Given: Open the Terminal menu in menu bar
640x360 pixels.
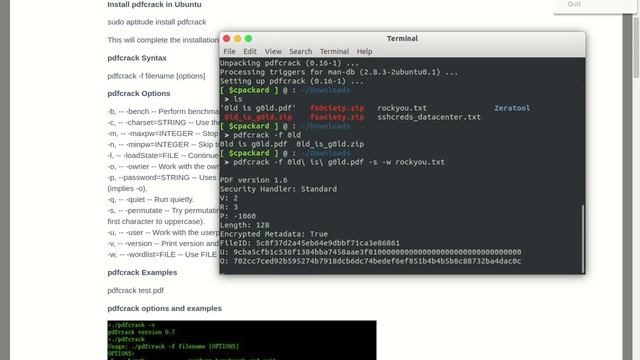Looking at the screenshot, I should pyautogui.click(x=334, y=51).
